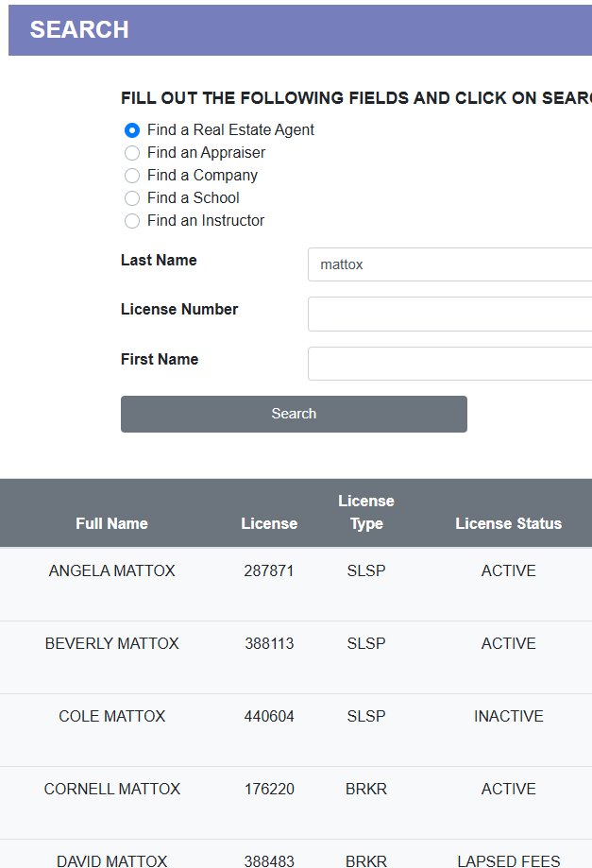Select DAVID MATTOX name cell

click(x=111, y=860)
